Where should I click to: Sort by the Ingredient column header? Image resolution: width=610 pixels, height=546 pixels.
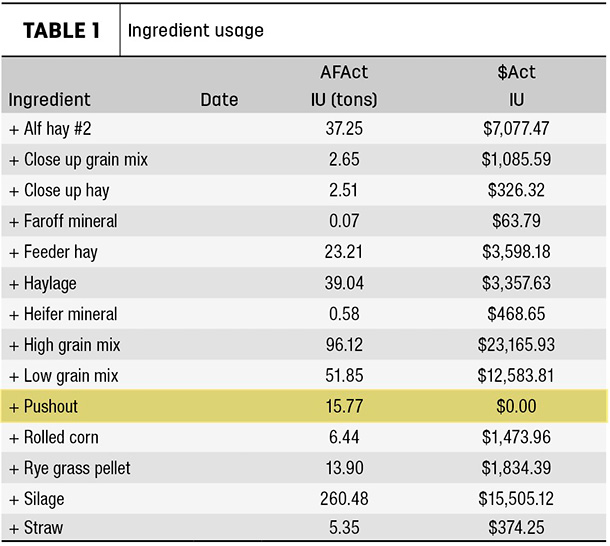49,100
